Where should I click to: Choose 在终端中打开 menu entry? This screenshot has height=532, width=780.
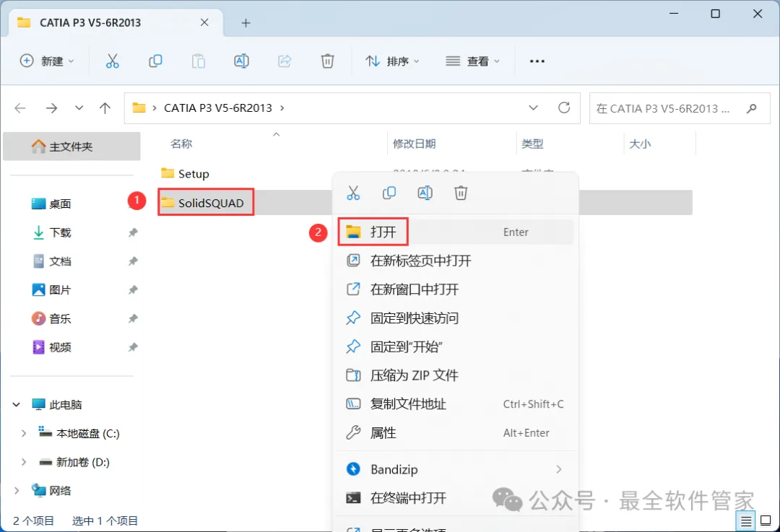pos(455,497)
